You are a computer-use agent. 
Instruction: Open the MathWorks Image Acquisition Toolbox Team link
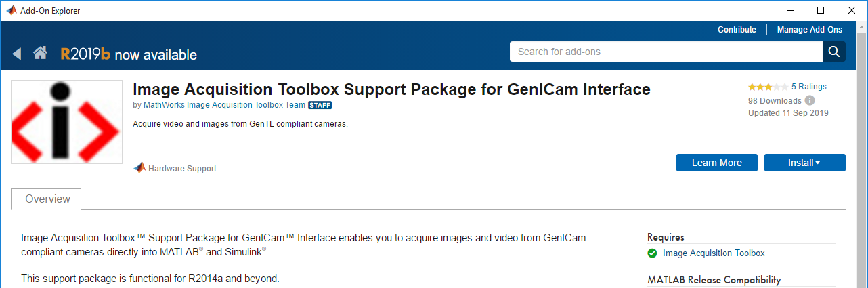(x=224, y=106)
